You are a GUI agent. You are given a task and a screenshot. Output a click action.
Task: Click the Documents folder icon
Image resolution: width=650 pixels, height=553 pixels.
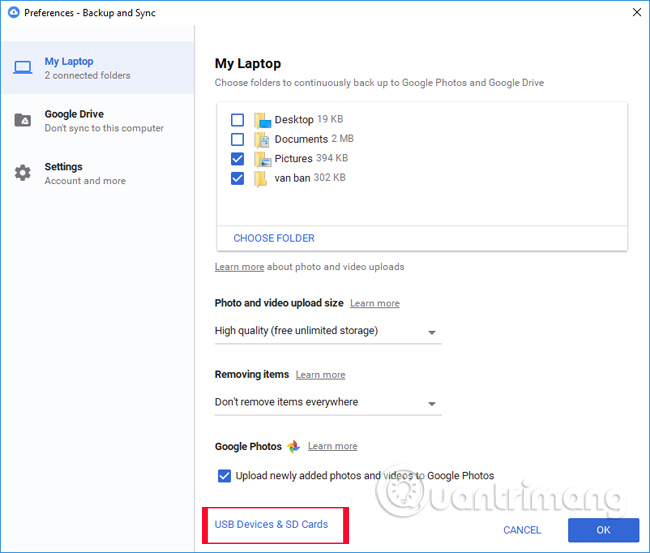point(262,140)
